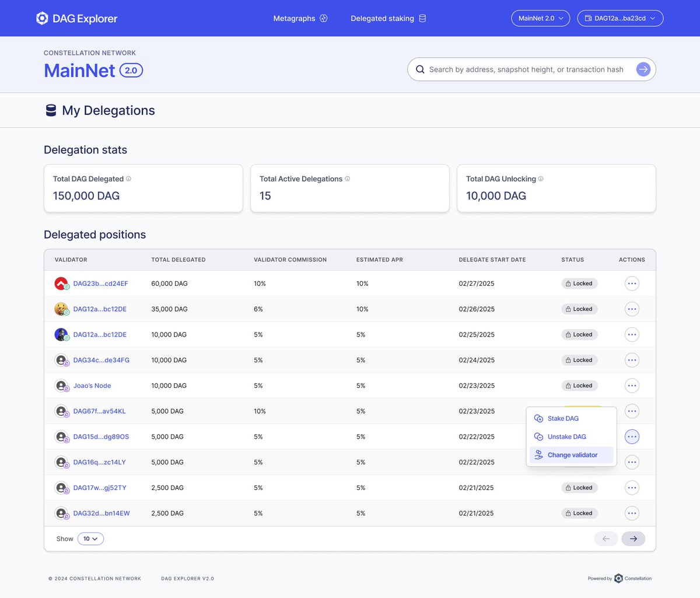Open validator DAG12a...bc12DE with 35,000 DAG

tap(100, 309)
